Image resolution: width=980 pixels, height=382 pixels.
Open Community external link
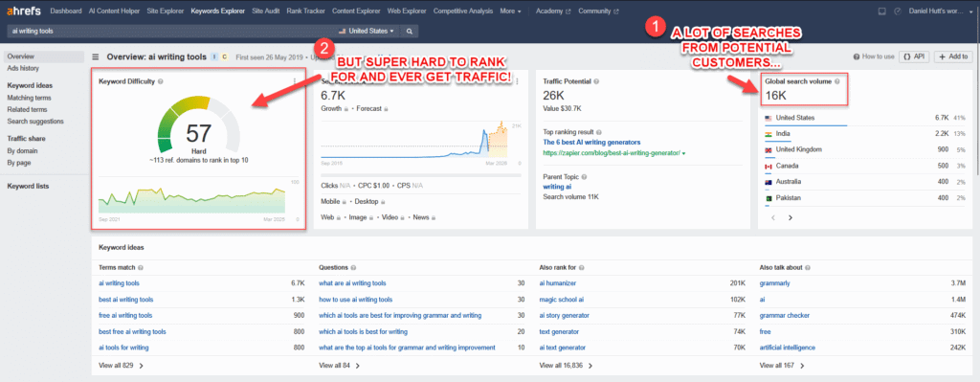coord(599,11)
